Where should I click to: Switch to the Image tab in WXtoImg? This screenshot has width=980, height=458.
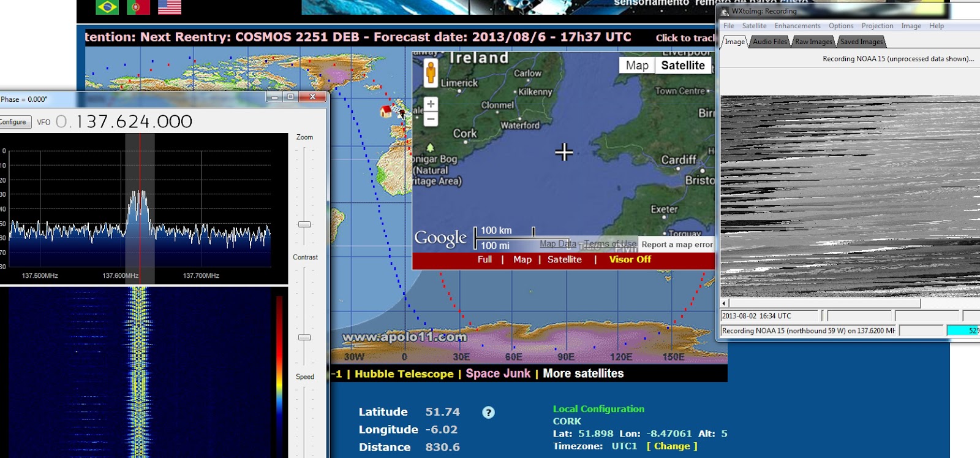pyautogui.click(x=734, y=42)
